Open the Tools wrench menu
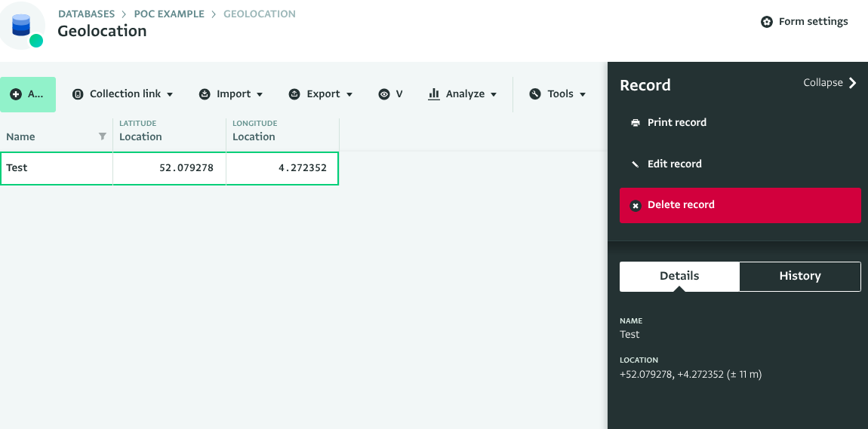This screenshot has height=429, width=868. [x=557, y=94]
